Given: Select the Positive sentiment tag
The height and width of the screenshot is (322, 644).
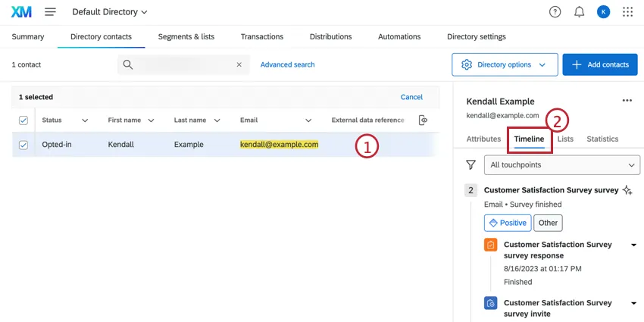Looking at the screenshot, I should point(507,223).
